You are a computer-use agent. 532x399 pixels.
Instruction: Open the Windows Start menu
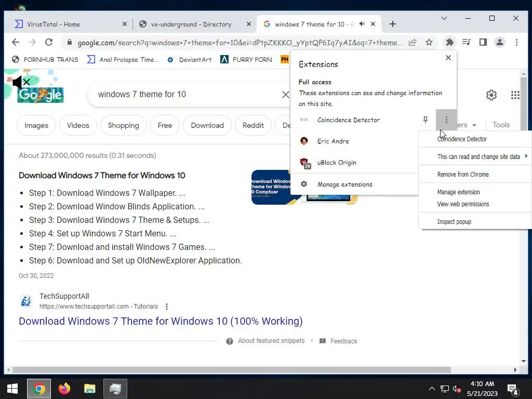pos(12,389)
